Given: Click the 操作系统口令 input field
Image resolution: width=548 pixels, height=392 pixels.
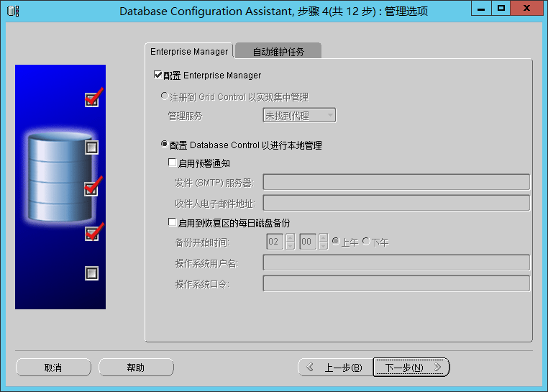Looking at the screenshot, I should pyautogui.click(x=396, y=283).
